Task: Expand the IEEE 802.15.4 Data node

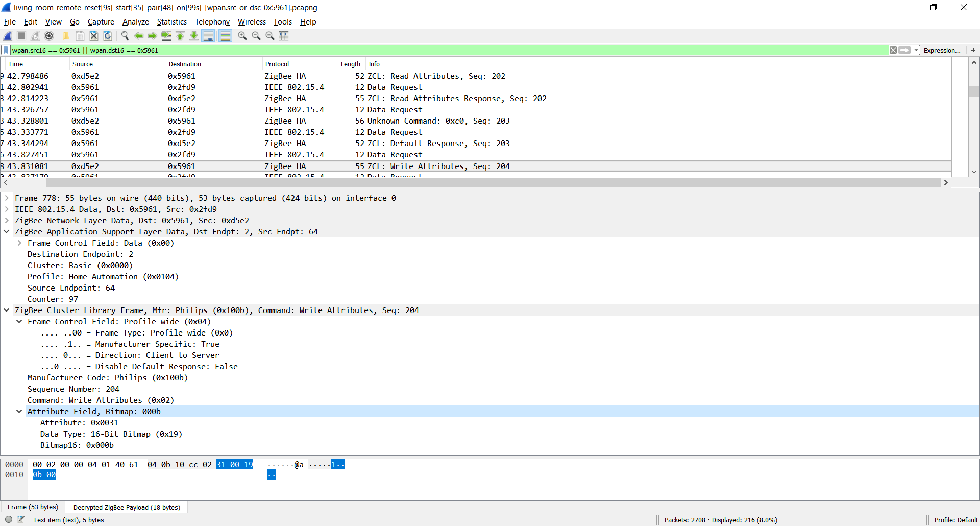Action: [x=7, y=209]
